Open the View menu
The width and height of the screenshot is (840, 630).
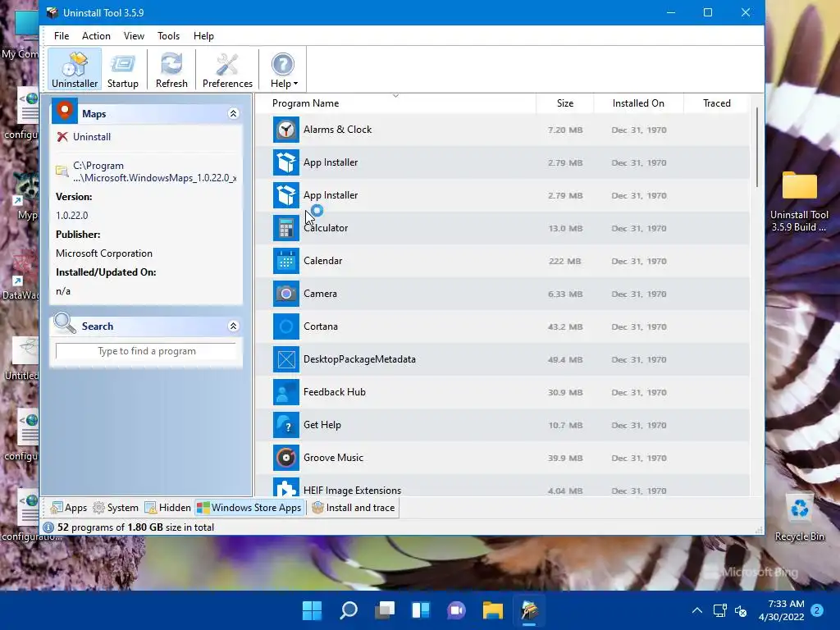coord(134,36)
